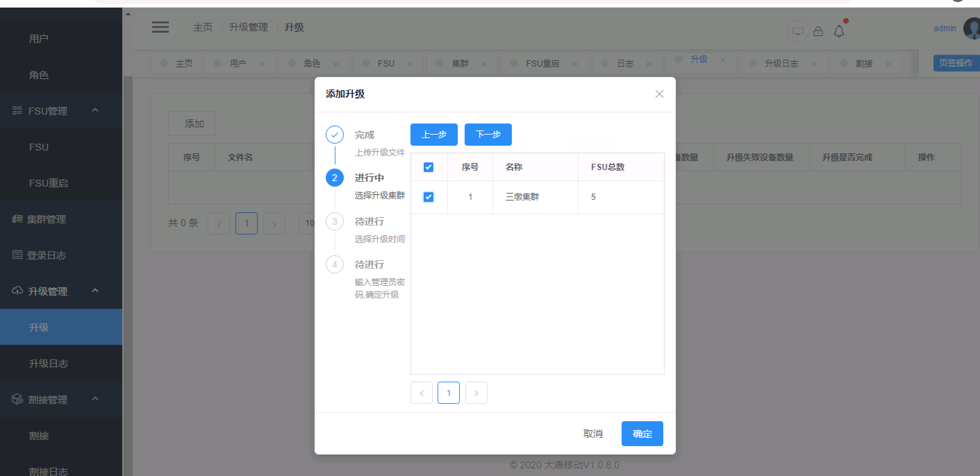Image resolution: width=980 pixels, height=476 pixels.
Task: Click the 割接管理 cube icon
Action: [x=17, y=399]
